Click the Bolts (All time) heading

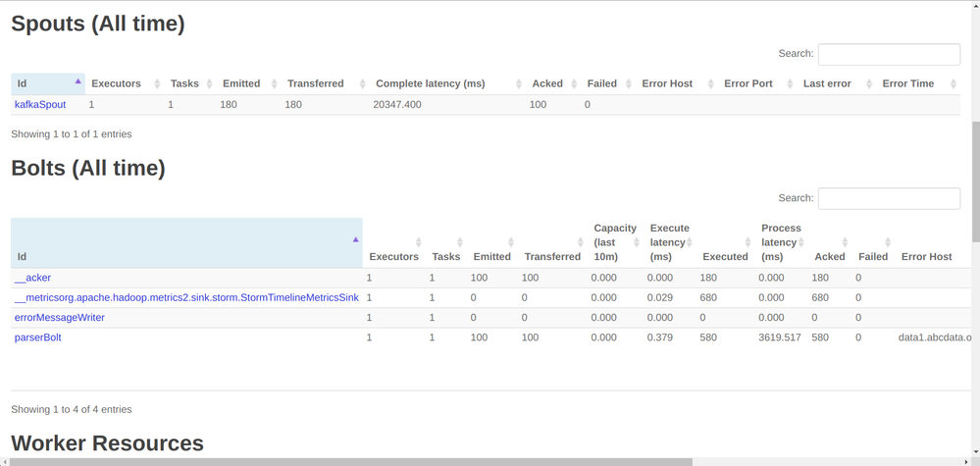(x=88, y=168)
